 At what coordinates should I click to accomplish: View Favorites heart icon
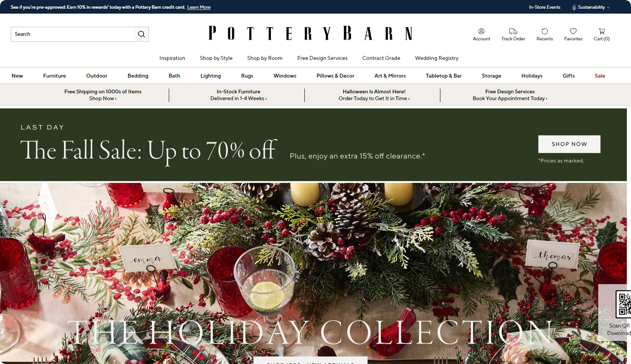point(573,31)
